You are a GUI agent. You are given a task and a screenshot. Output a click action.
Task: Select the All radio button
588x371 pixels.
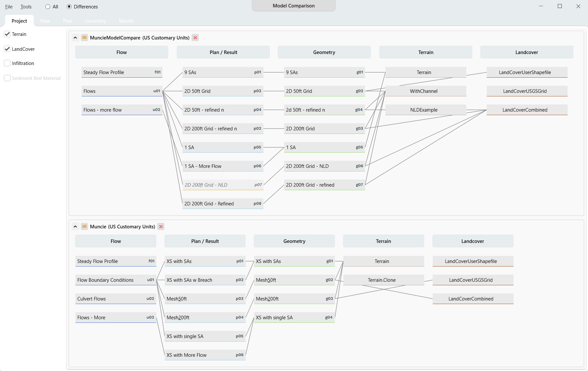[48, 7]
